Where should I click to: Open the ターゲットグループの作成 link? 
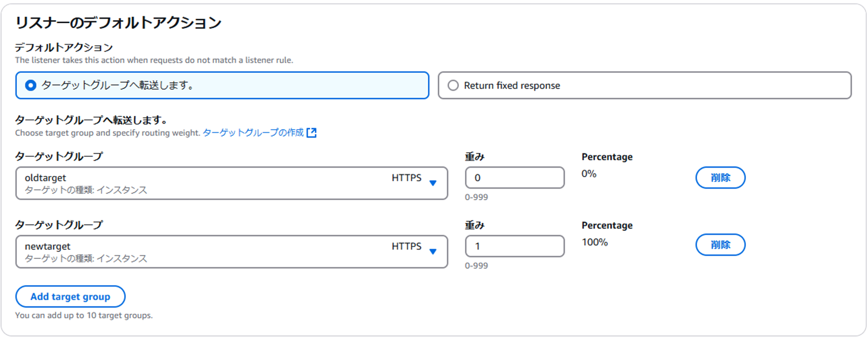tap(253, 132)
